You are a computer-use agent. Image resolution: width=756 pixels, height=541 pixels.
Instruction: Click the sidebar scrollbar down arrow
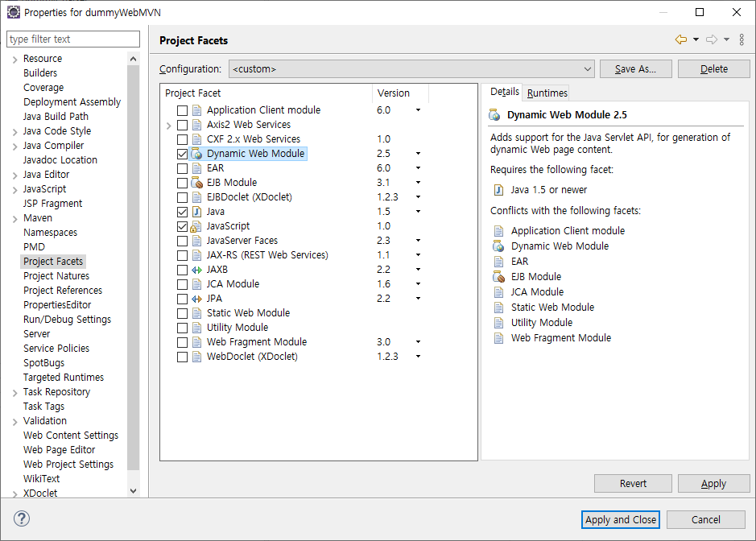pos(134,491)
